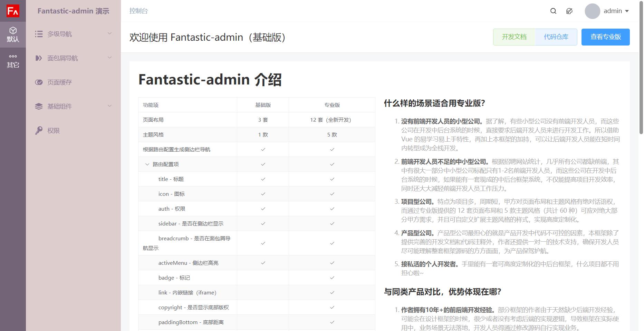
Task: Click the 与同类产品对比，优势体现在哪? heading
Action: (x=442, y=292)
